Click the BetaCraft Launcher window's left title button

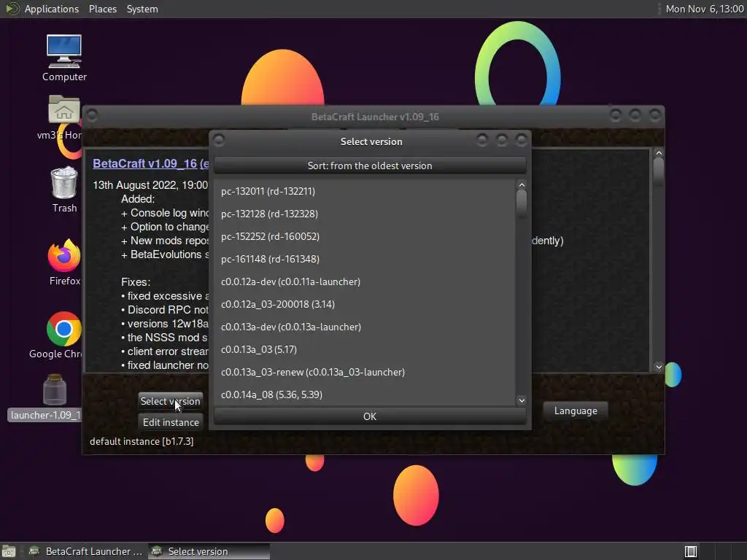(x=93, y=116)
